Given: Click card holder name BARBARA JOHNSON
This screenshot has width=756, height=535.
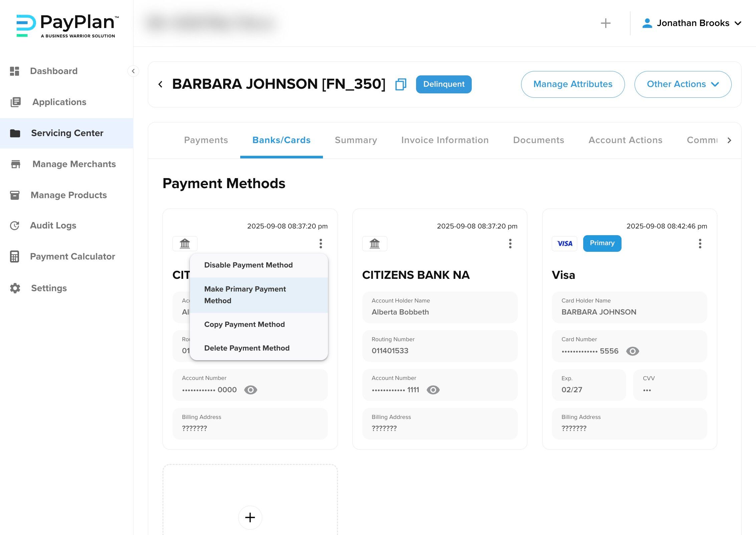Looking at the screenshot, I should (599, 312).
